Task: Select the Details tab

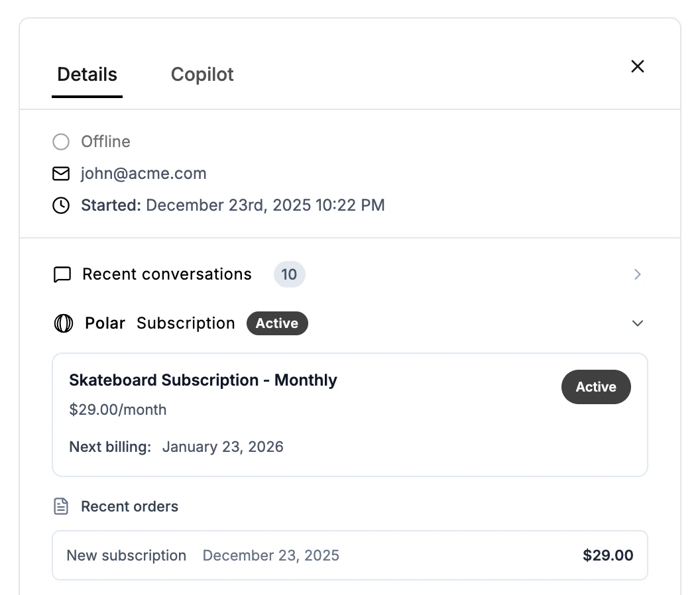Action: pyautogui.click(x=87, y=74)
